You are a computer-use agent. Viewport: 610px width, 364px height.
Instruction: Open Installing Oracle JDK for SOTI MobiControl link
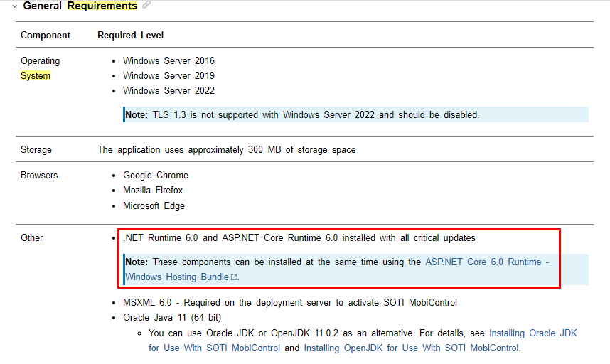coord(533,333)
